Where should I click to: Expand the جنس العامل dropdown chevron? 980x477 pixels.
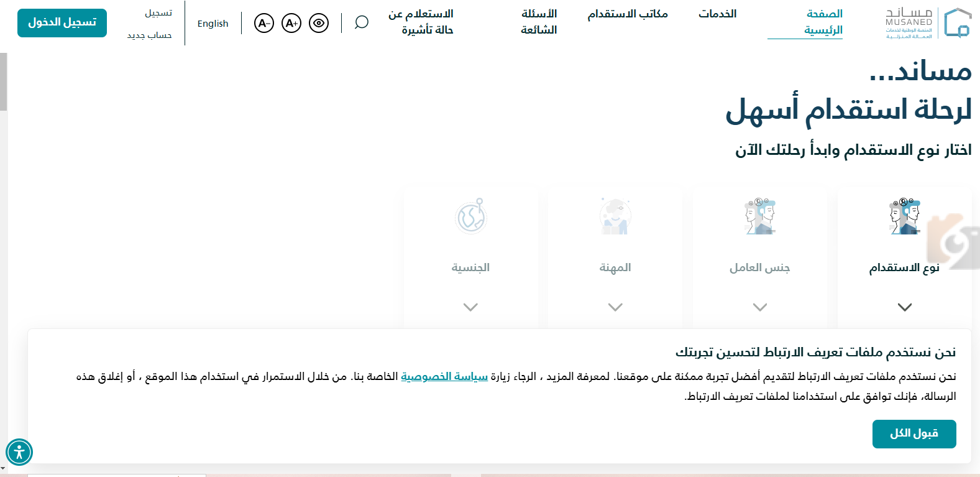pyautogui.click(x=760, y=307)
